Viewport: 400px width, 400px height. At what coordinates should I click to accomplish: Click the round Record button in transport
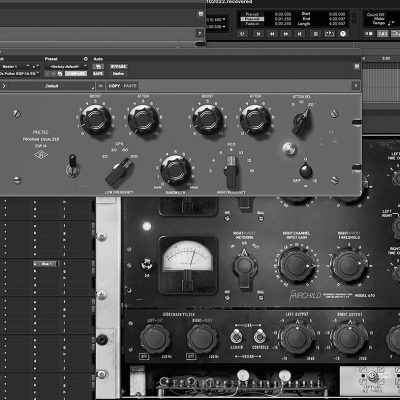coord(343,34)
